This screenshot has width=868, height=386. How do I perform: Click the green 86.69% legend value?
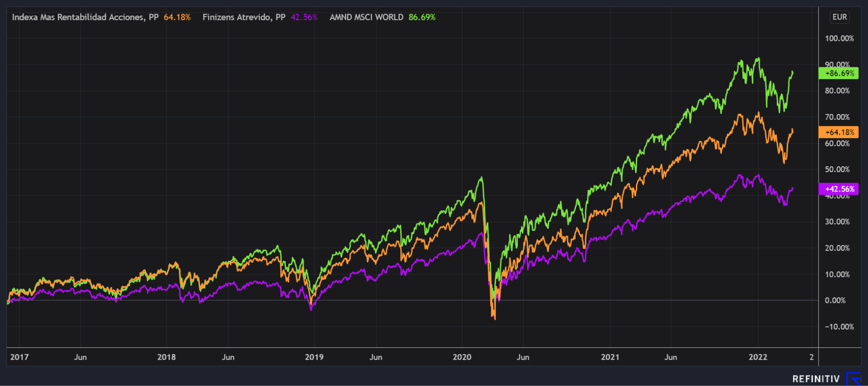422,17
